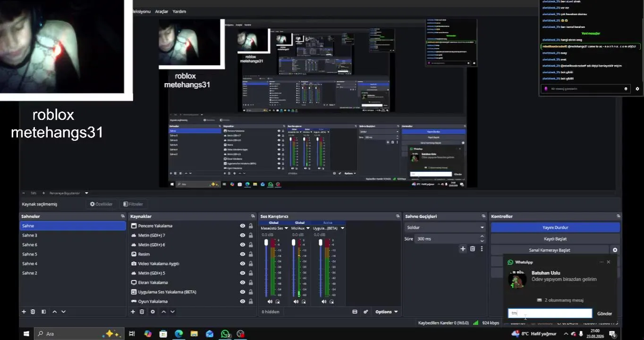Open the Araçlar menu
Image resolution: width=644 pixels, height=340 pixels.
click(161, 11)
